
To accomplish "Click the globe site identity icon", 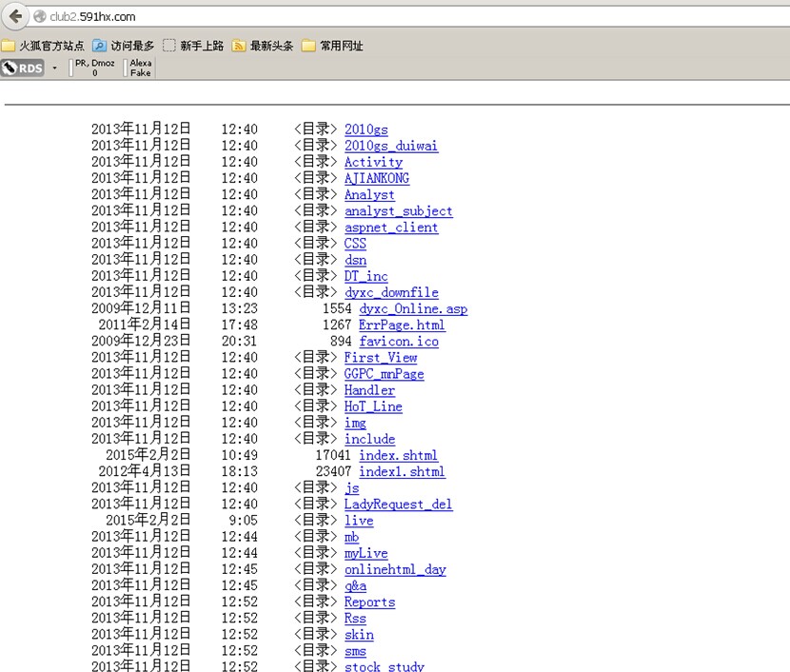I will click(39, 16).
